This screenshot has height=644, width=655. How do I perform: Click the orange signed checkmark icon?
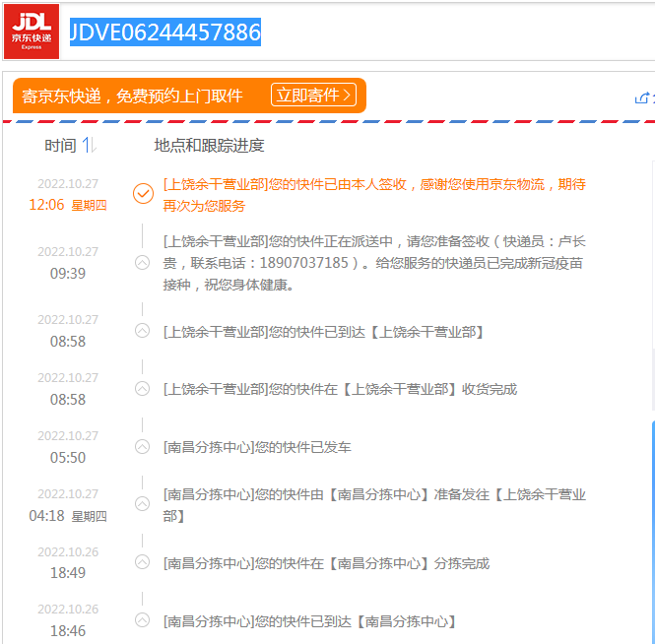click(143, 194)
